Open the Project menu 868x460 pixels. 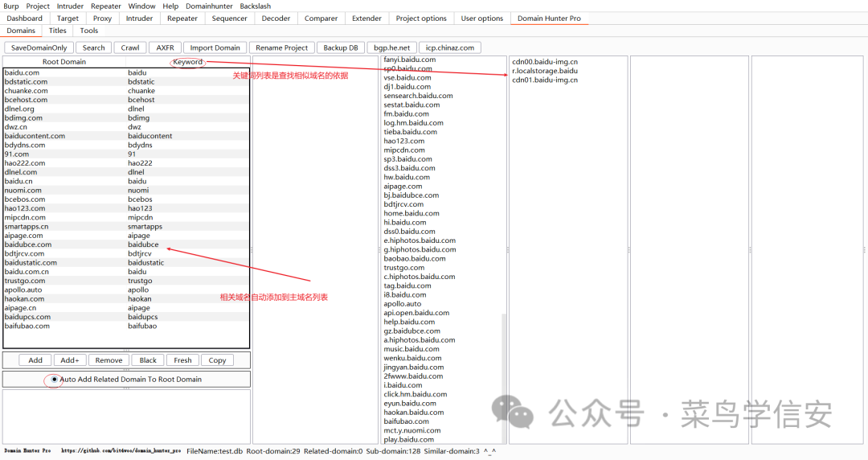tap(38, 6)
